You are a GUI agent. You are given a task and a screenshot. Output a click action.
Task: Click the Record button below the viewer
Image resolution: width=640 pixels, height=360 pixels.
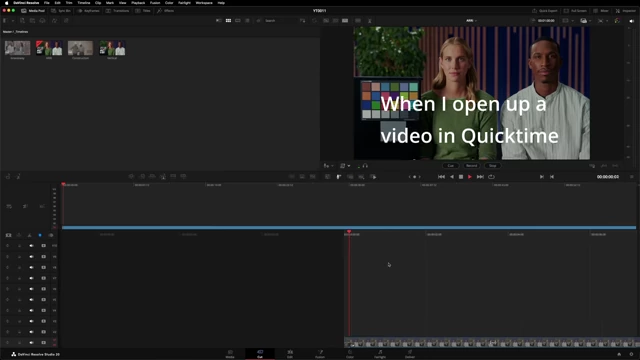click(x=471, y=166)
